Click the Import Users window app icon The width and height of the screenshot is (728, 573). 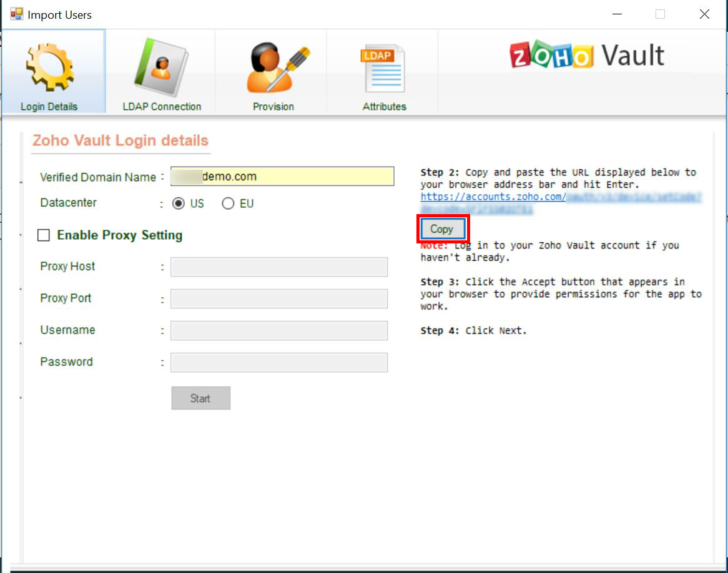(x=17, y=14)
